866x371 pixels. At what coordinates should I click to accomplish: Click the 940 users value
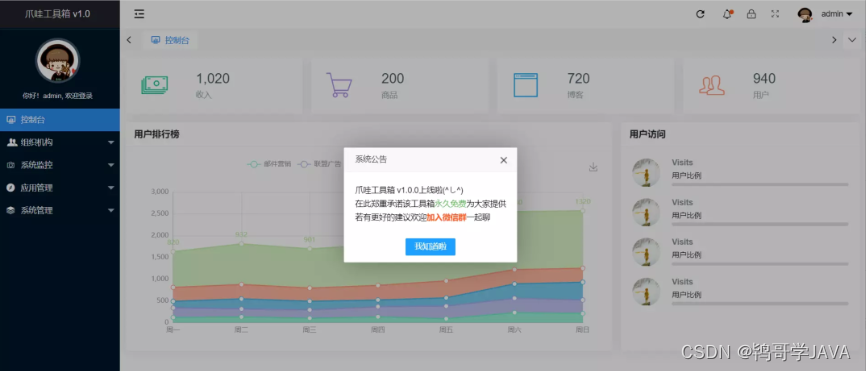[764, 79]
